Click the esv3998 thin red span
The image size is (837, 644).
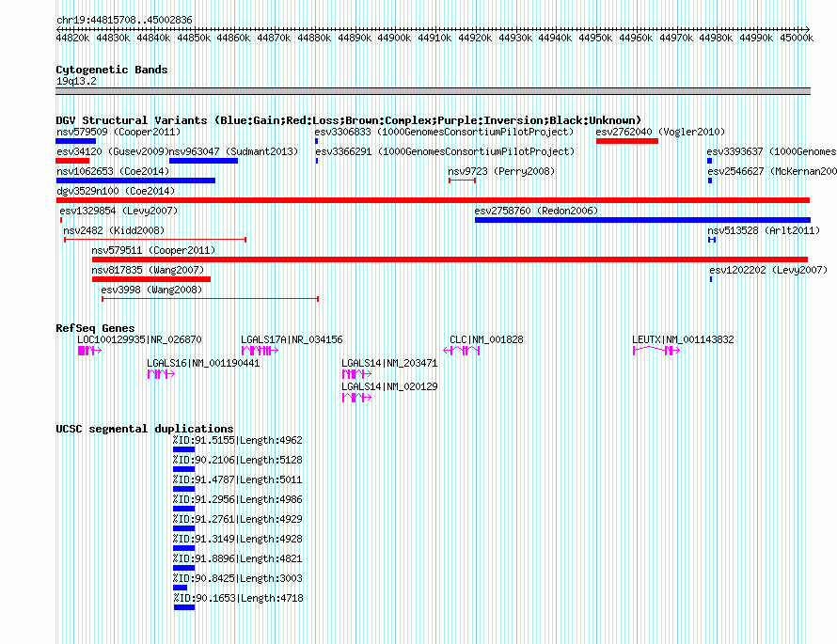pyautogui.click(x=211, y=299)
